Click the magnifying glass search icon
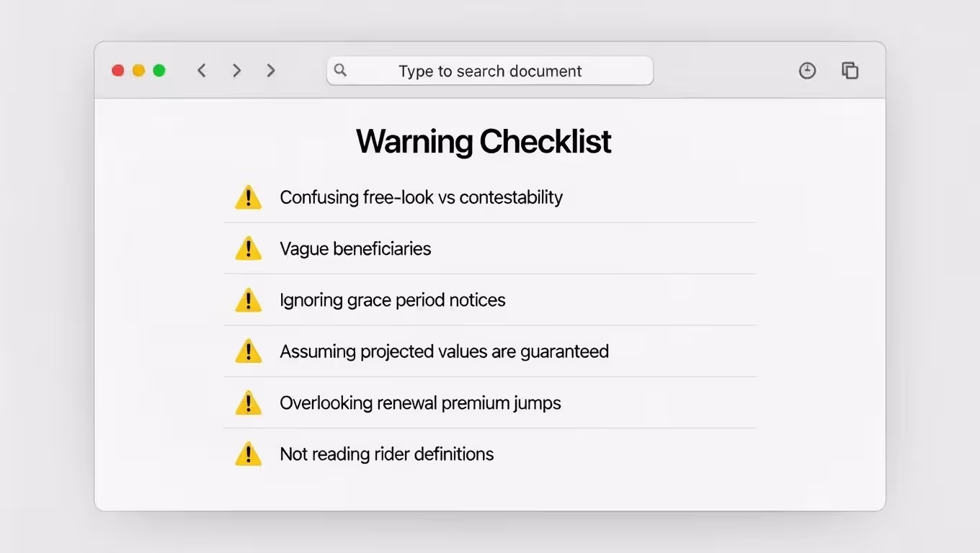Image resolution: width=980 pixels, height=553 pixels. click(x=341, y=71)
